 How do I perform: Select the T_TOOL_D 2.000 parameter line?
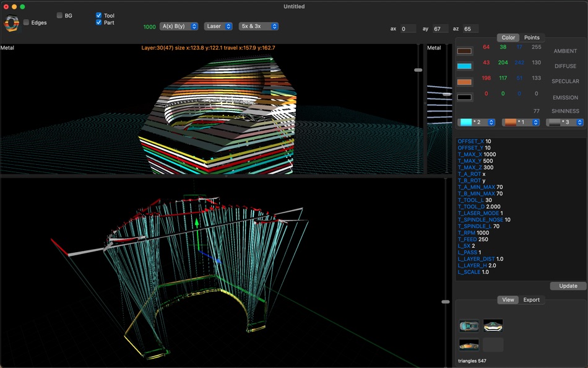(x=479, y=207)
